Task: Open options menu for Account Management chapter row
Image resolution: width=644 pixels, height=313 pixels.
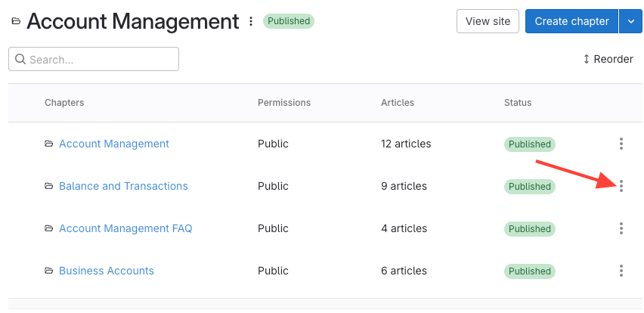Action: click(x=621, y=144)
